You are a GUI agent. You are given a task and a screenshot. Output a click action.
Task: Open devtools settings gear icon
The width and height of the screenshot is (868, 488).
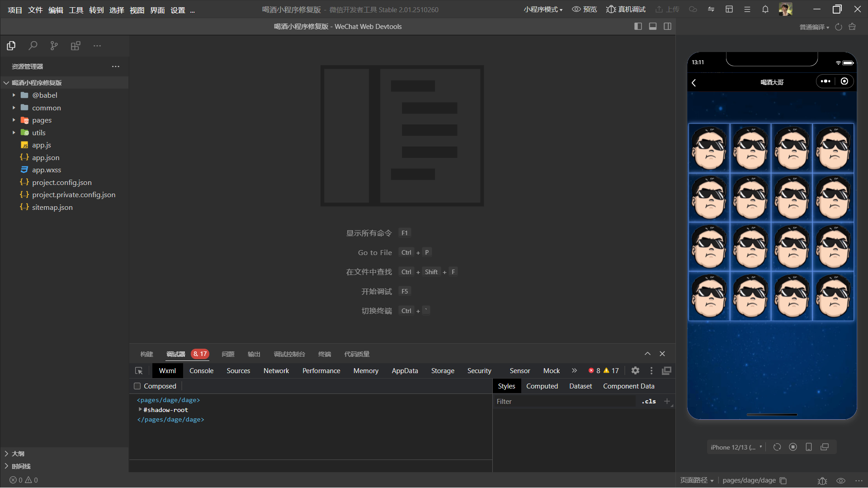click(635, 371)
